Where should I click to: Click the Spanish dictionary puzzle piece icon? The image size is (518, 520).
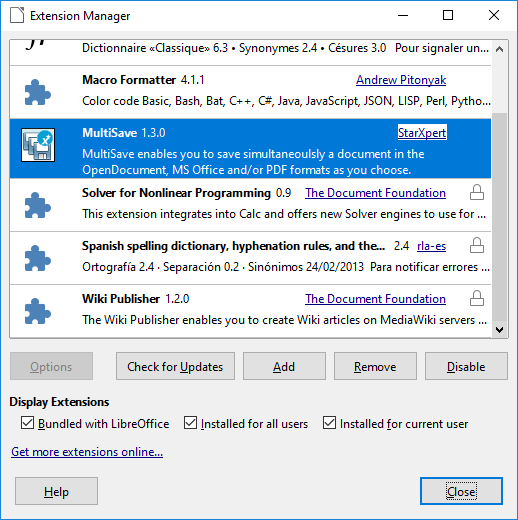tap(38, 258)
